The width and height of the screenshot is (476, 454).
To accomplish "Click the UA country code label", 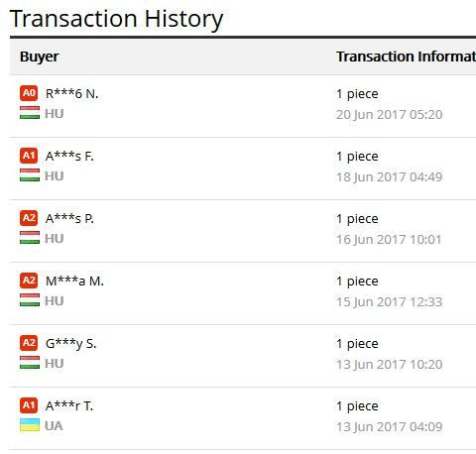I will [x=54, y=426].
